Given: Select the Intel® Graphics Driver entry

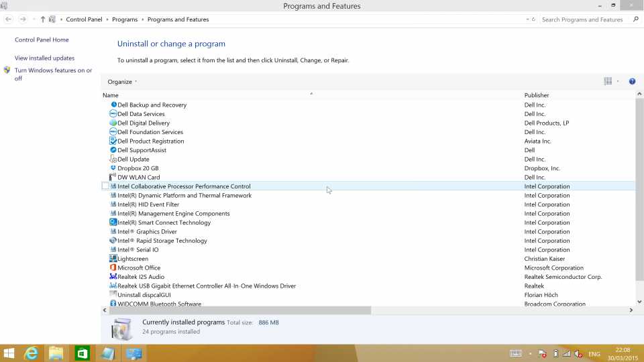Looking at the screenshot, I should point(147,231).
